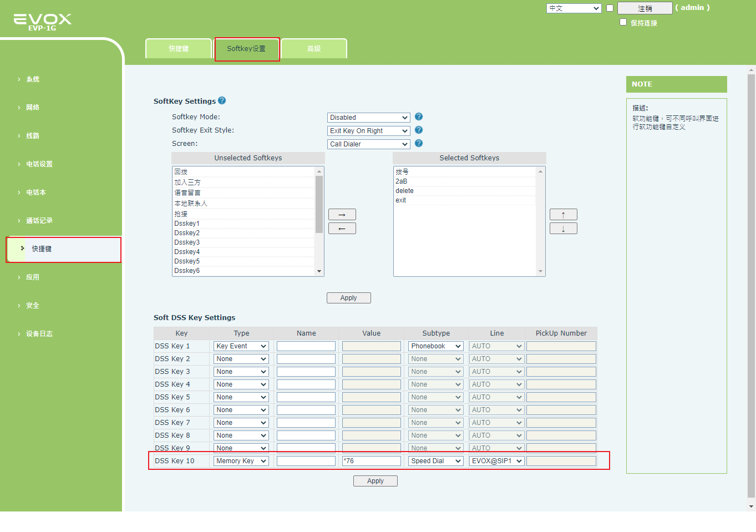Select 快捷键 in the sidebar

(64, 249)
